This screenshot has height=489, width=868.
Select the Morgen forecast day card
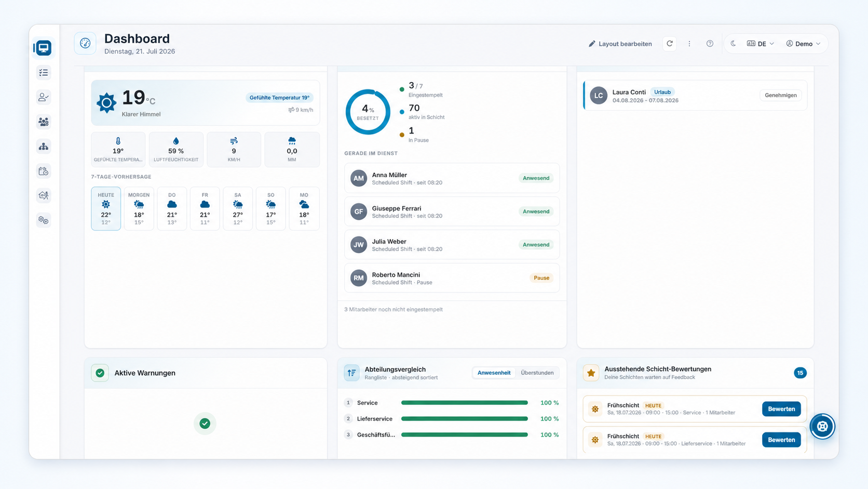tap(139, 208)
